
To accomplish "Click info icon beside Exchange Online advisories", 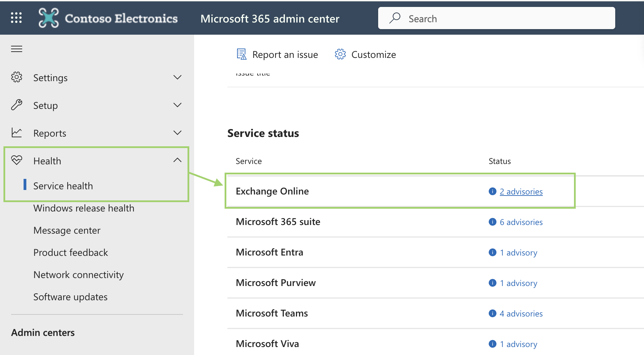I will (x=493, y=191).
